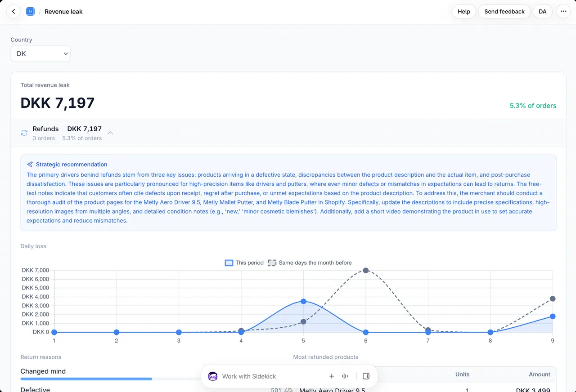Open the Country dropdown showing DK

coord(40,53)
